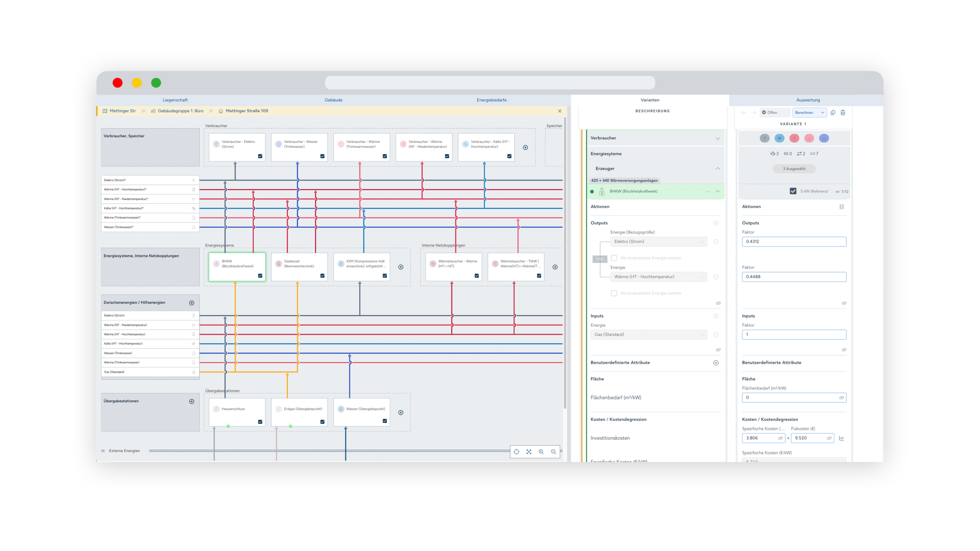Click the blue snowflake cooling circle icon
The image size is (980, 551).
coord(779,138)
